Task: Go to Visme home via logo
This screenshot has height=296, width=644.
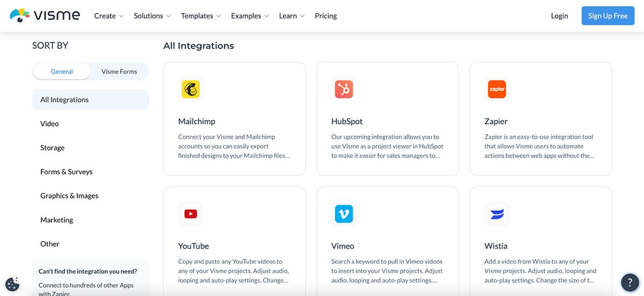Action: click(x=45, y=16)
